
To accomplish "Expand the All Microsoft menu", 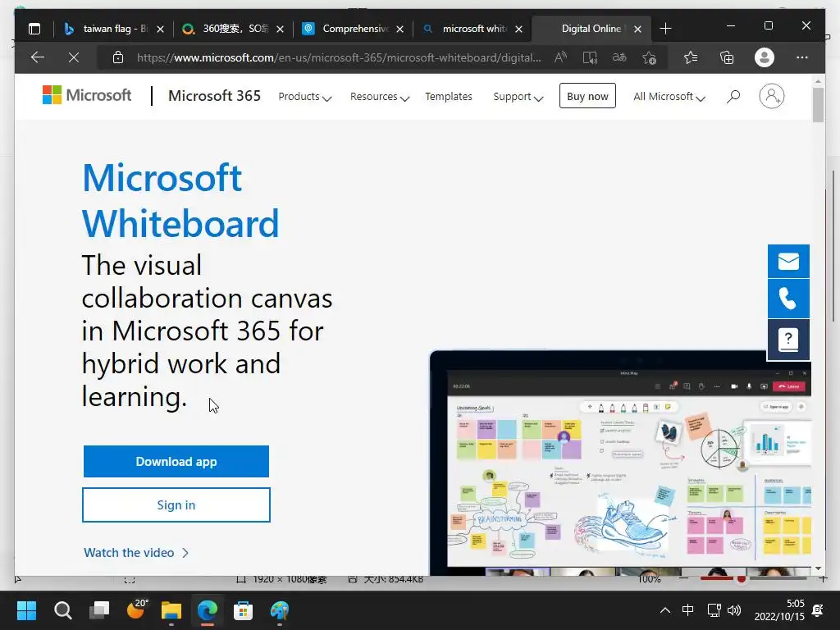I will pos(669,97).
